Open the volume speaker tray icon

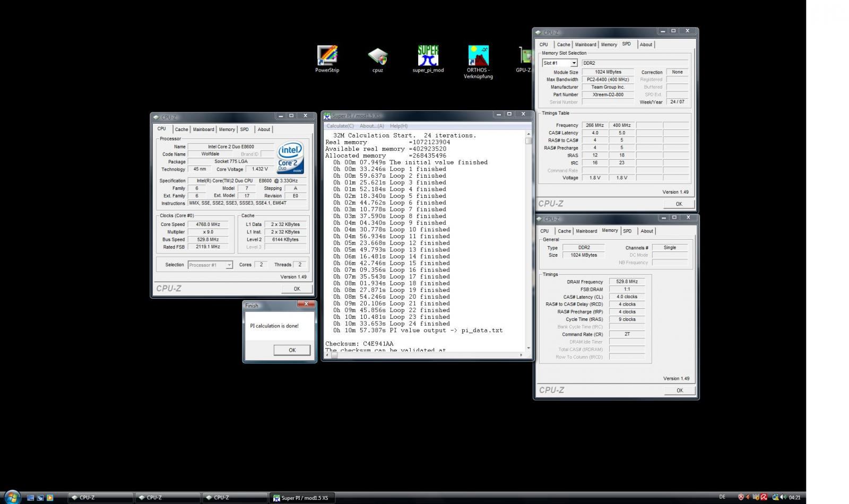783,497
